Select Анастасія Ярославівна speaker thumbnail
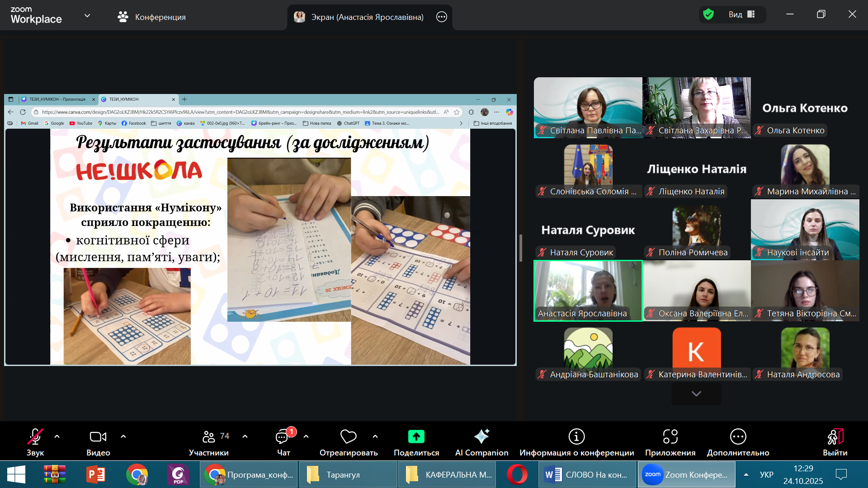Screen dimensions: 868x488 coord(588,291)
